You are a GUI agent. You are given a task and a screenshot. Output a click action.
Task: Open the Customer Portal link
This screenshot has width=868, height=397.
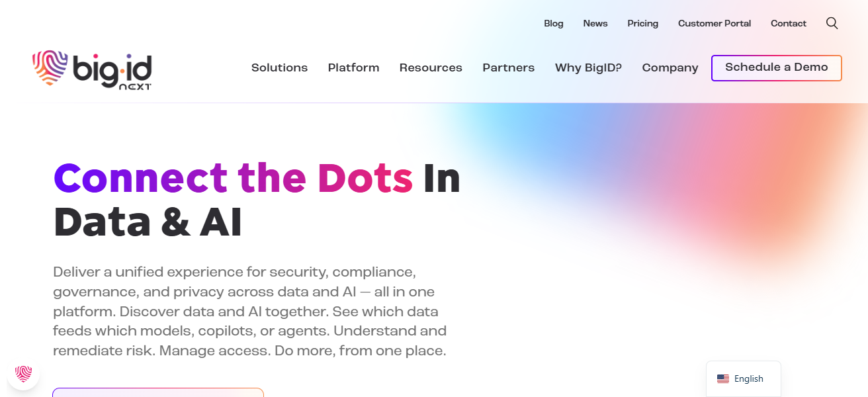[x=715, y=23]
